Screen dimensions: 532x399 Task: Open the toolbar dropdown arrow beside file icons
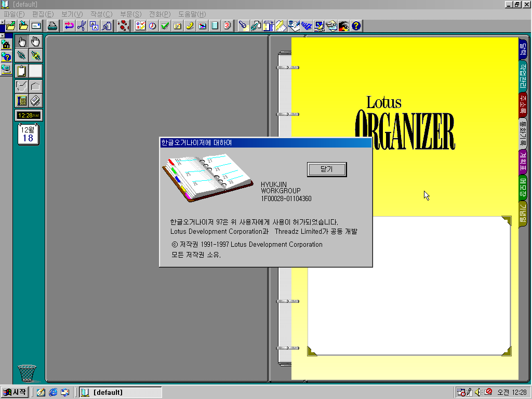[x=3, y=22]
